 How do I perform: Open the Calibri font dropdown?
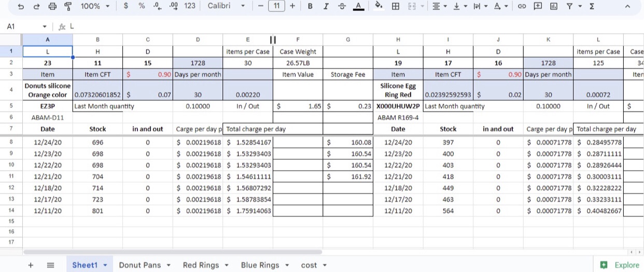pyautogui.click(x=227, y=6)
